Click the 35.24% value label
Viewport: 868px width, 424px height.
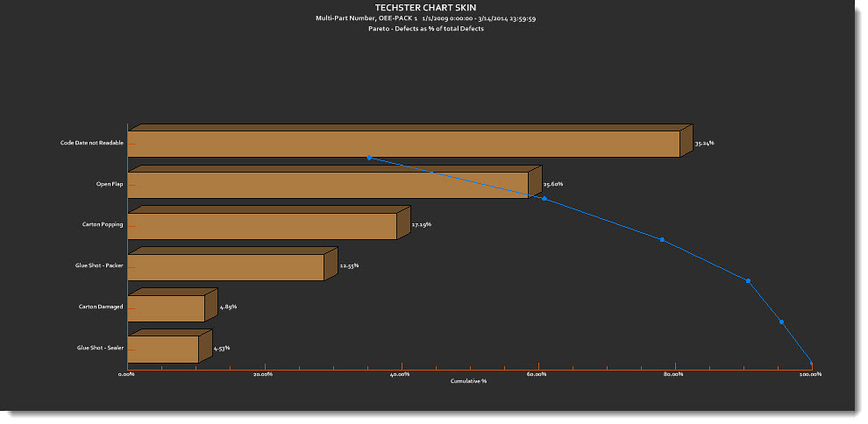(704, 142)
